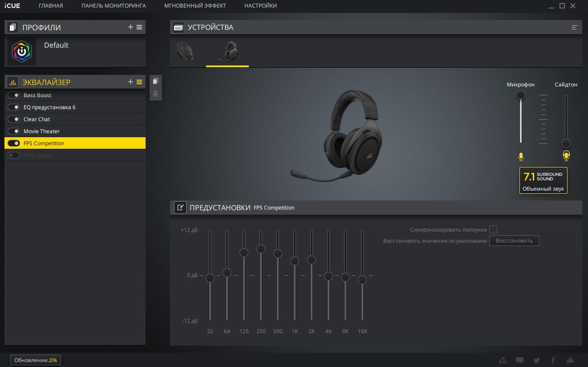Delete preset using the trash icon
Viewport: 588px width, 367px height.
[155, 93]
